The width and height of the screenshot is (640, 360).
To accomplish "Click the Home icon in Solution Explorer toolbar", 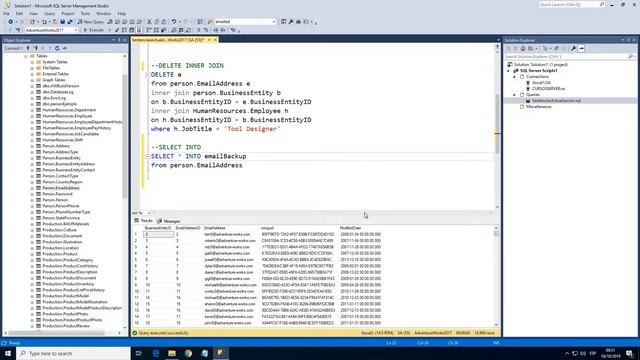I will point(523,48).
